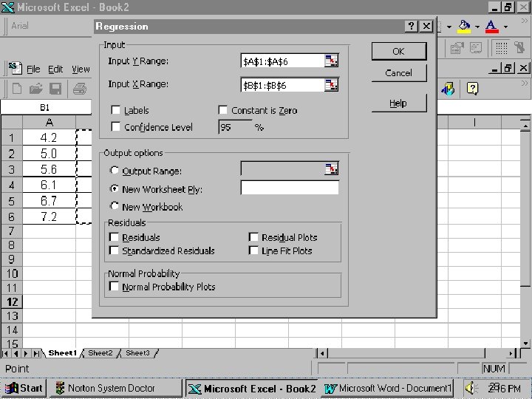The width and height of the screenshot is (532, 399).
Task: Click the Input X Range collapse dialog icon
Action: tap(331, 85)
